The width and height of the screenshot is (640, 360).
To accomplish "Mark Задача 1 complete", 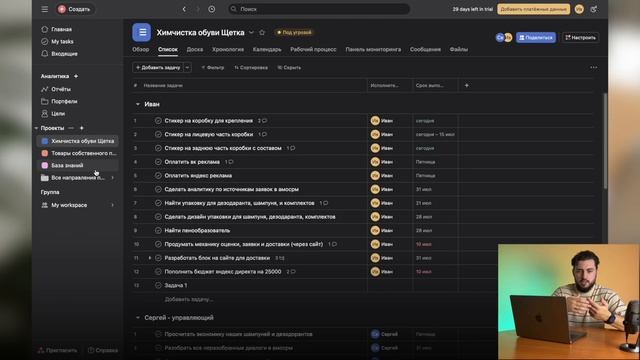I will pos(158,285).
